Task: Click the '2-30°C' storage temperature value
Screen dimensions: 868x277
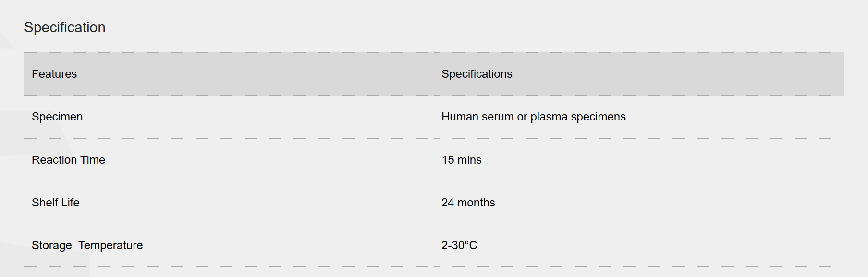Action: pos(459,245)
